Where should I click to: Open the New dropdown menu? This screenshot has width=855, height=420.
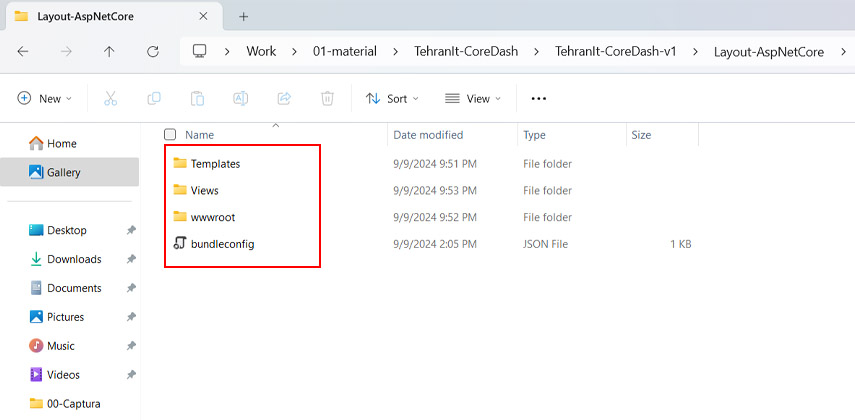pos(45,98)
